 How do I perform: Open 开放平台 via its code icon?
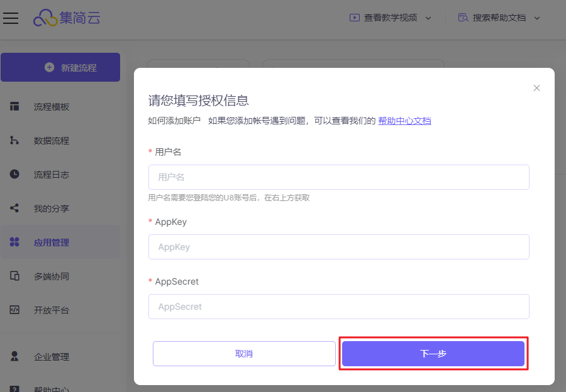coord(14,310)
